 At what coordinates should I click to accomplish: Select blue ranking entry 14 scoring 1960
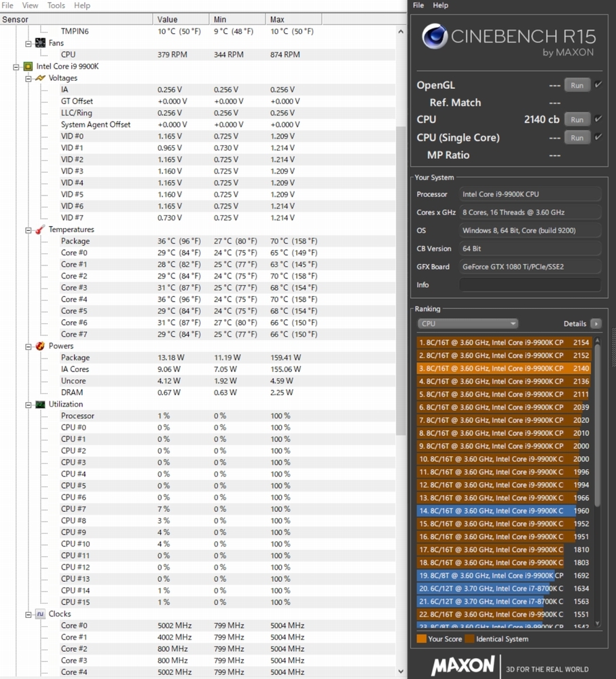(x=504, y=511)
